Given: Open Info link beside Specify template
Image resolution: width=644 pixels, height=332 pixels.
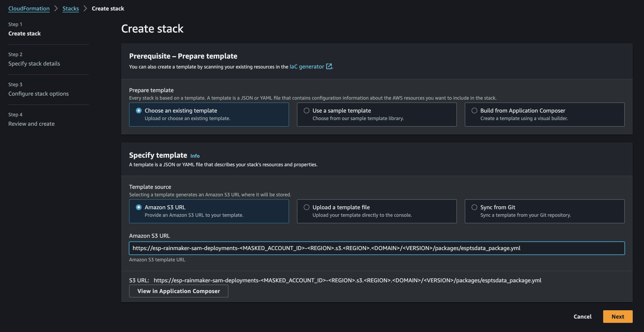Looking at the screenshot, I should pos(195,156).
